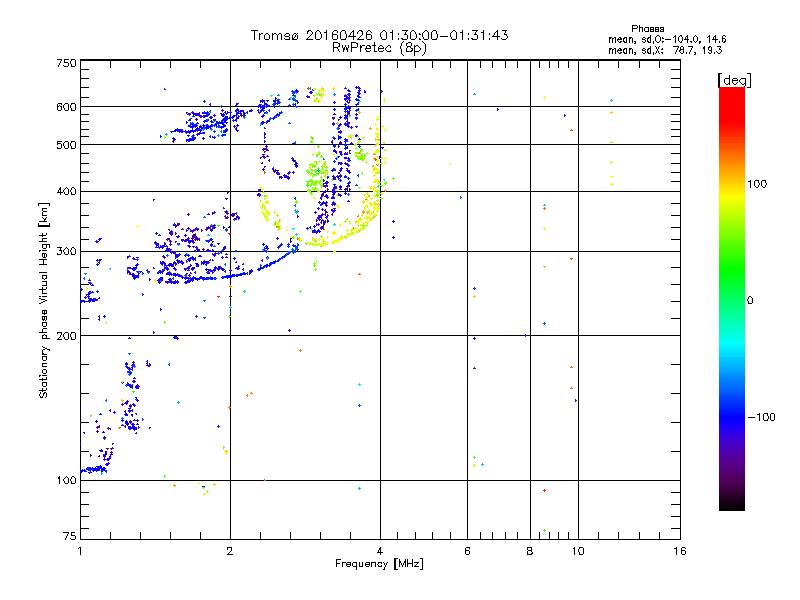
Task: Click the 'Stationary phase Virtual Height [km]' axis title
Action: point(44,300)
